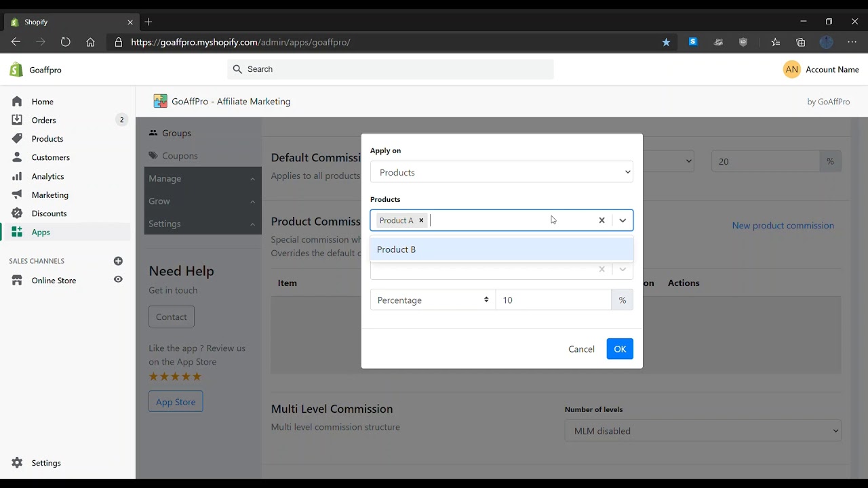Viewport: 868px width, 488px height.
Task: Clear all selected products in field
Action: 601,220
